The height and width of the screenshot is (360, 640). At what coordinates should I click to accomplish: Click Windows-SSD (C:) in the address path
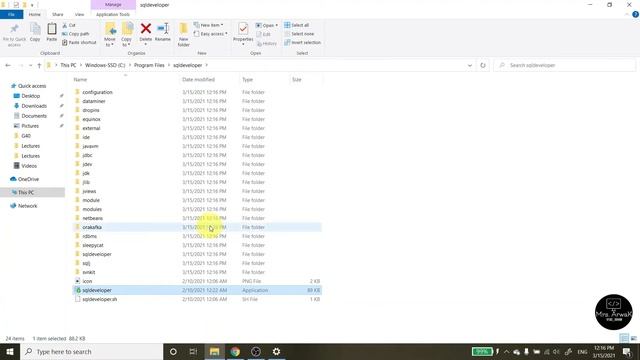[105, 65]
